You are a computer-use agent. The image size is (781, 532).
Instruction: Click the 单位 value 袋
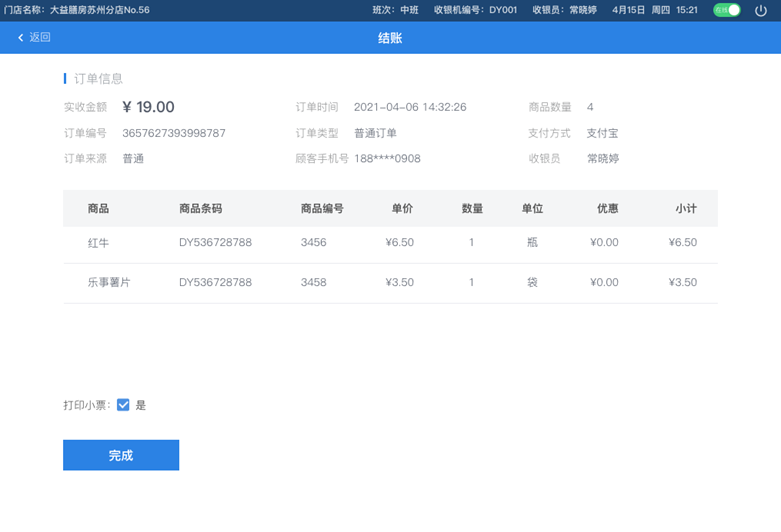[x=532, y=282]
